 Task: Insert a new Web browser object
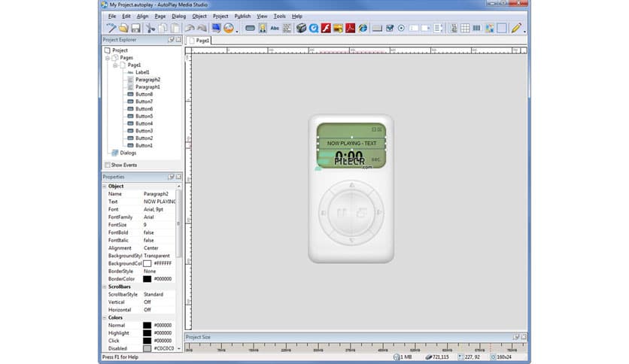(x=363, y=28)
